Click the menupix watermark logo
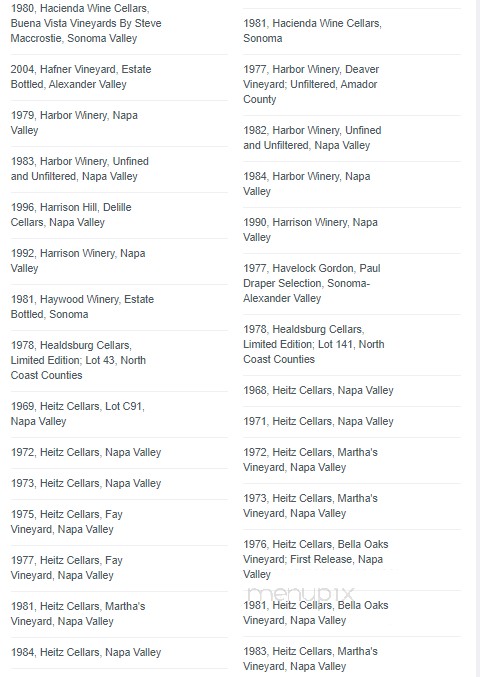Image resolution: width=480 pixels, height=677 pixels. (x=301, y=594)
